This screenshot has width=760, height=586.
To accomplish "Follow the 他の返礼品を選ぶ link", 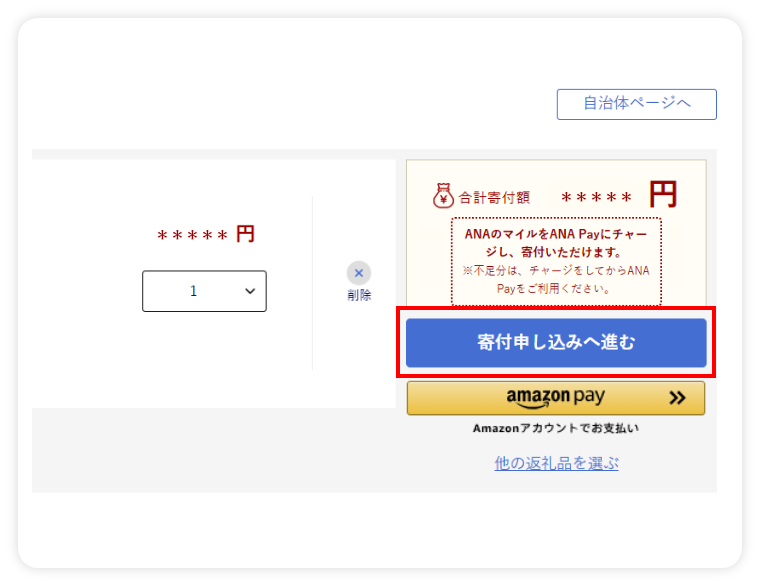I will coord(556,463).
